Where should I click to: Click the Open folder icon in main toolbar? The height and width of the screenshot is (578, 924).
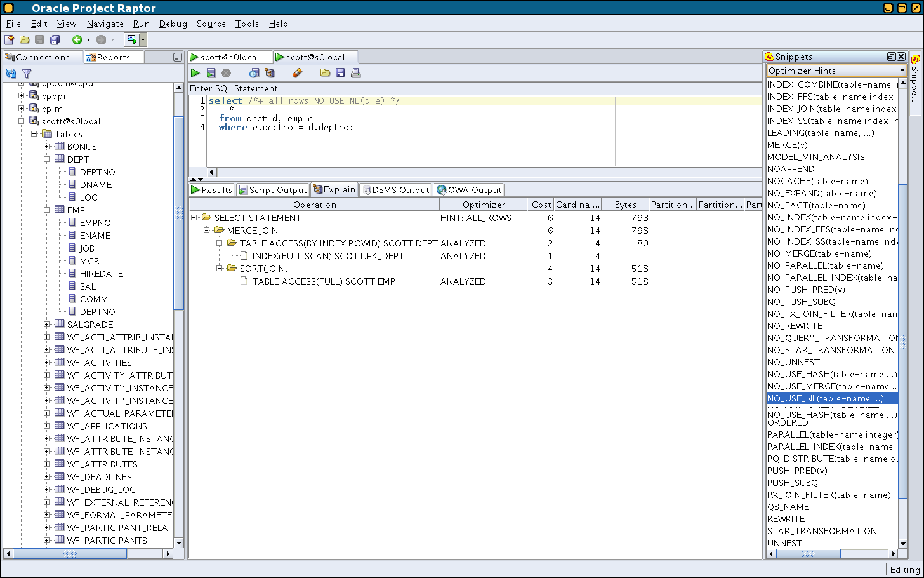pyautogui.click(x=24, y=40)
